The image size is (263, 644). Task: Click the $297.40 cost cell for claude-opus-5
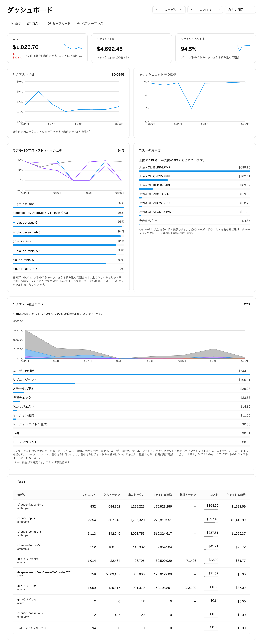(212, 519)
